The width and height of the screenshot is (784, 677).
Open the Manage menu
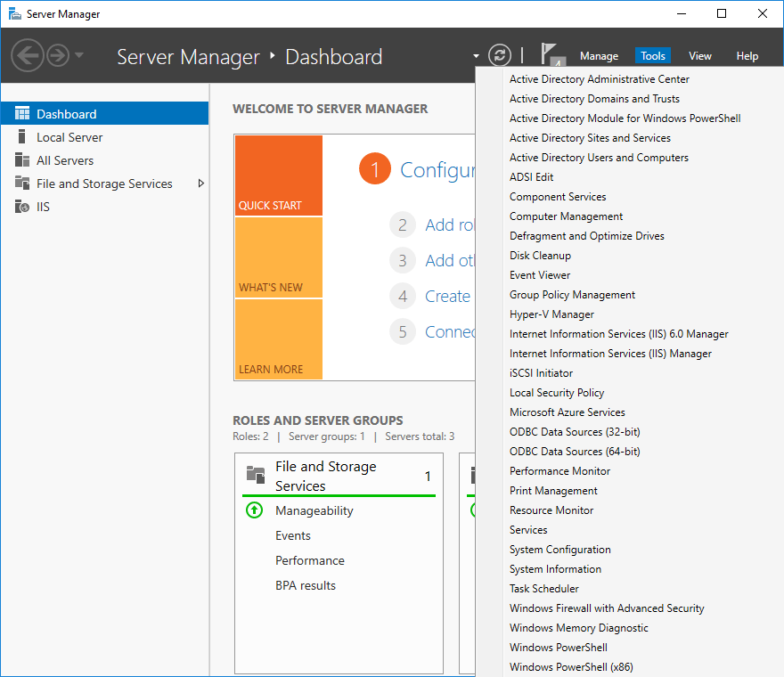599,56
